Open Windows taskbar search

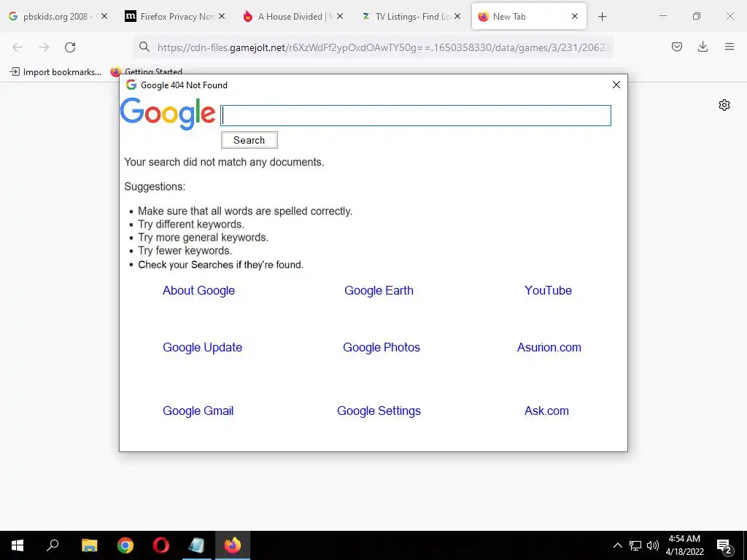[x=53, y=545]
